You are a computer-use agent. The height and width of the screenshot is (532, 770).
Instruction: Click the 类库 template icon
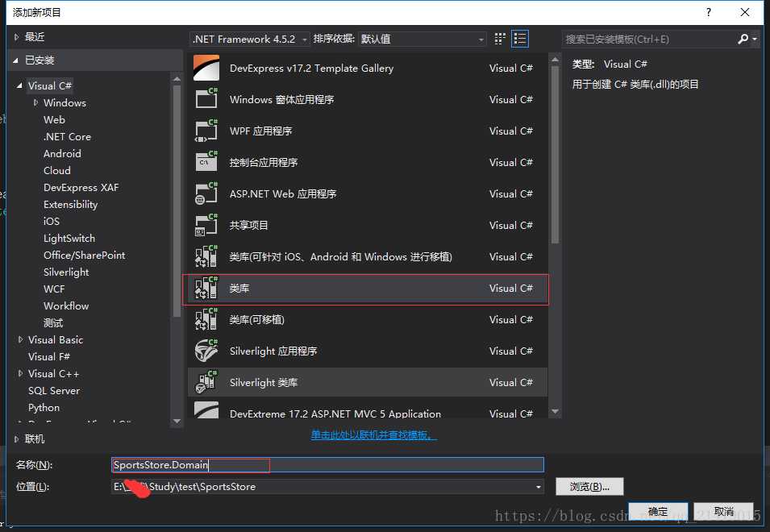[206, 288]
